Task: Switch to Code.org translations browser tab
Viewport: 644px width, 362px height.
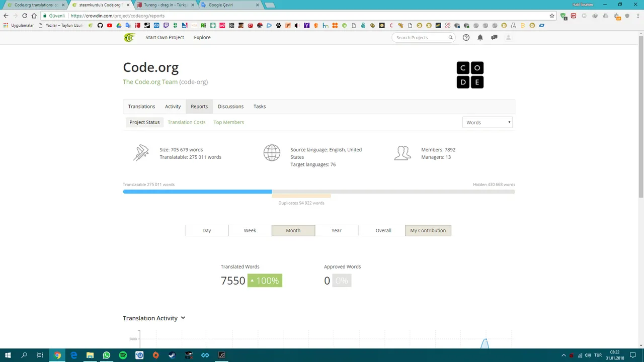Action: click(35, 5)
